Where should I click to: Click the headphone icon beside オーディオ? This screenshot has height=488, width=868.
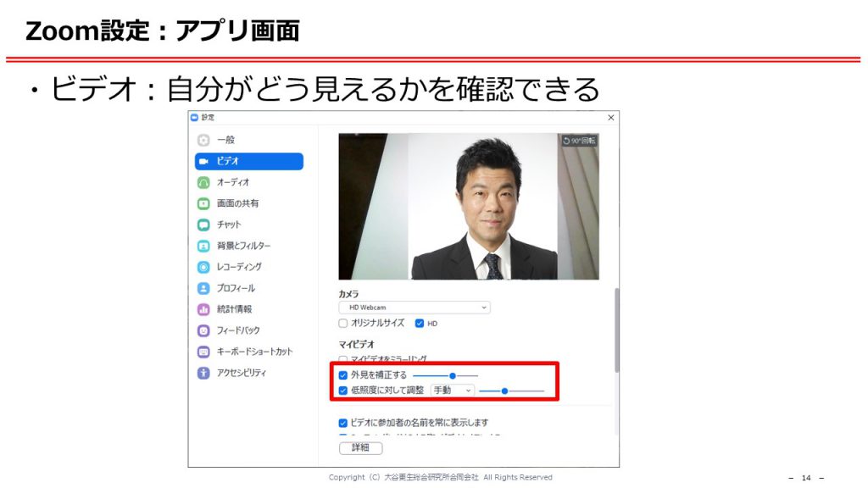point(203,183)
